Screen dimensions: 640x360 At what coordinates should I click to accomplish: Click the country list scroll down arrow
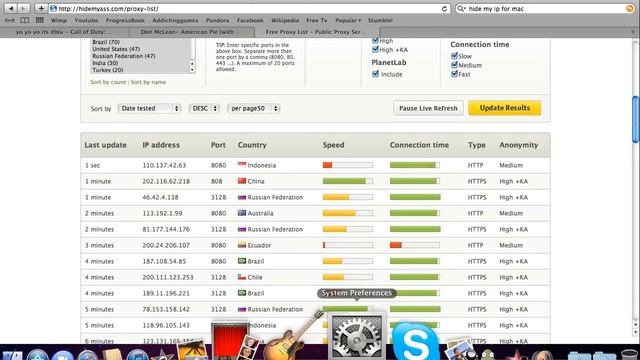pyautogui.click(x=192, y=70)
